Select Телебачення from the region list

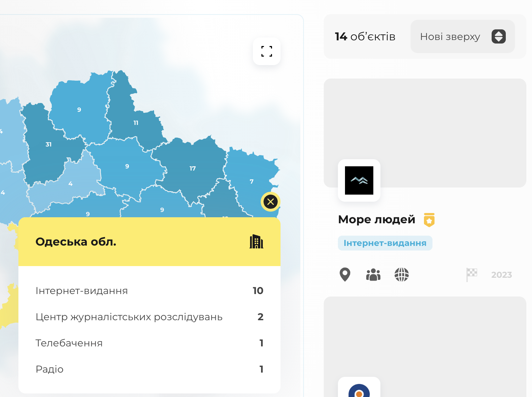(69, 343)
